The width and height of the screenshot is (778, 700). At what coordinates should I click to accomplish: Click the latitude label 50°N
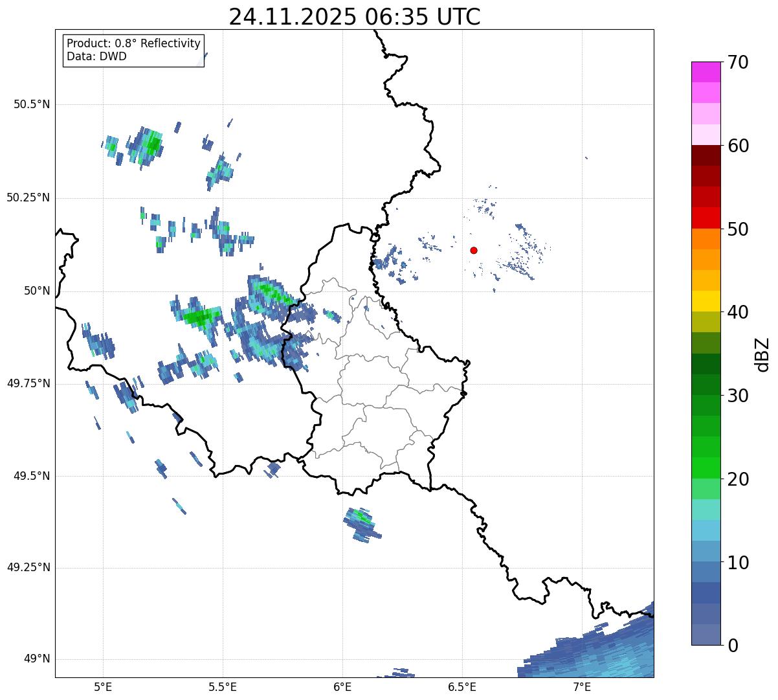(x=37, y=291)
